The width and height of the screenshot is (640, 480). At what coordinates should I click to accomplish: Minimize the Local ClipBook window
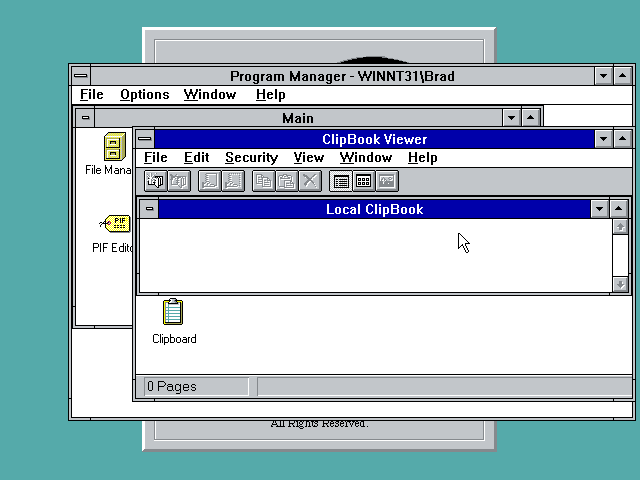point(599,209)
